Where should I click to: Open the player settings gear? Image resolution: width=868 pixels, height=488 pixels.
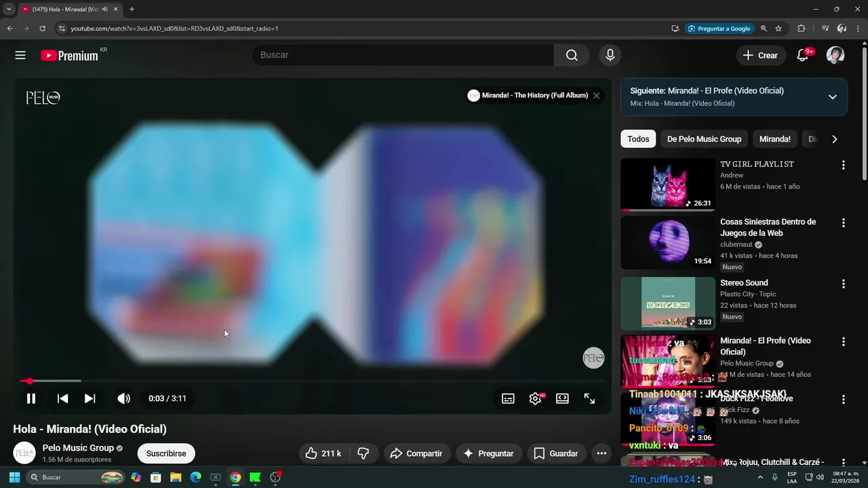pyautogui.click(x=536, y=399)
